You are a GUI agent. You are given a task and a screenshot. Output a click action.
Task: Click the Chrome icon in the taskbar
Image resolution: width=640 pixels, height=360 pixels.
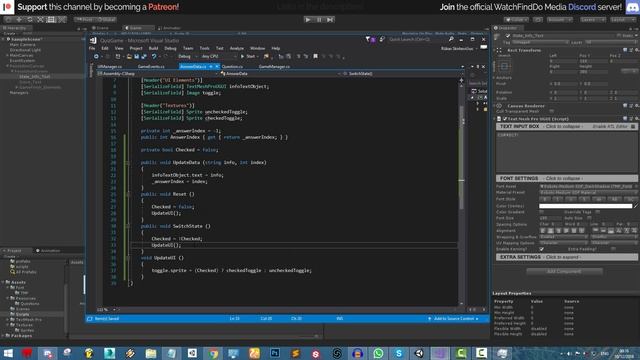click(x=213, y=353)
